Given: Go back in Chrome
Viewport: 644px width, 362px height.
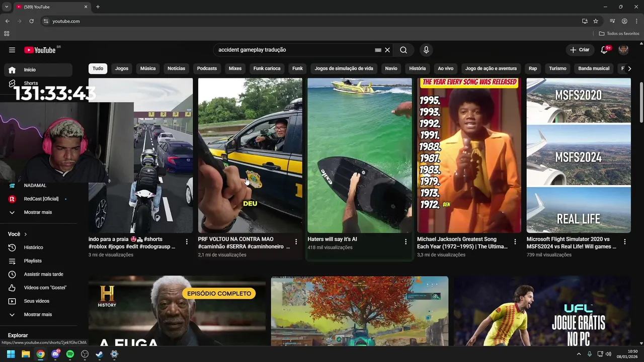Looking at the screenshot, I should click(7, 21).
